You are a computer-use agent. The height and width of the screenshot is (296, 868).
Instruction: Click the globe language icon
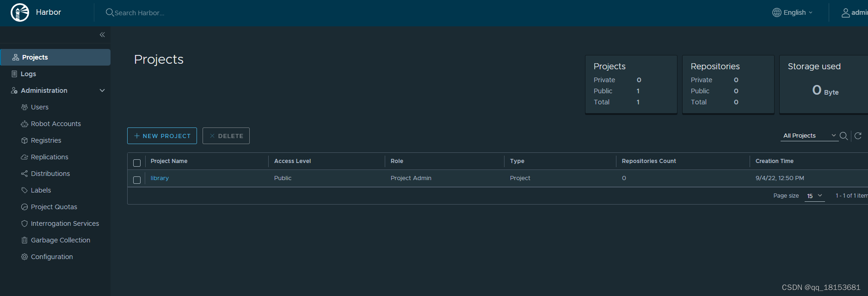point(777,12)
